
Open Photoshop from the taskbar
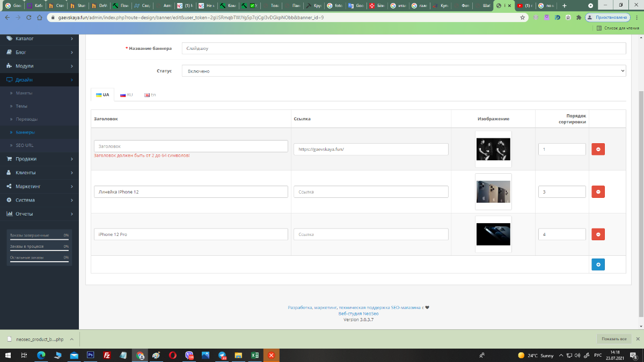(x=90, y=355)
